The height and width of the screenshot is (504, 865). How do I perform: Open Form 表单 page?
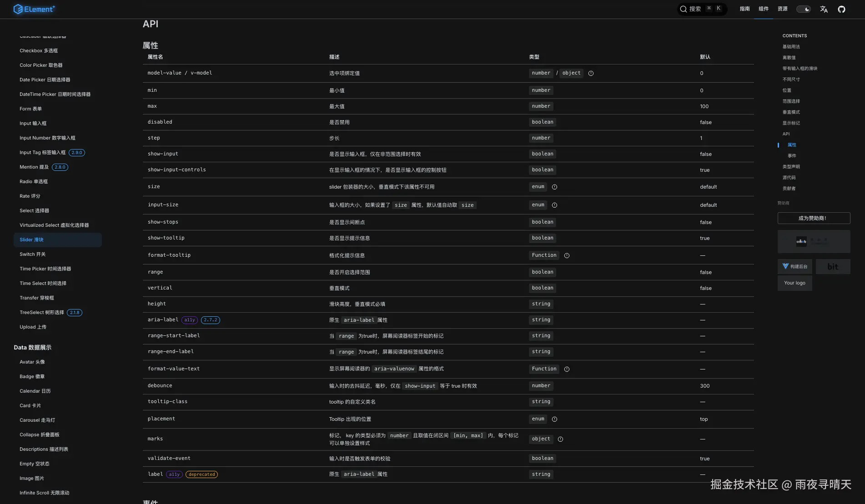(x=30, y=109)
